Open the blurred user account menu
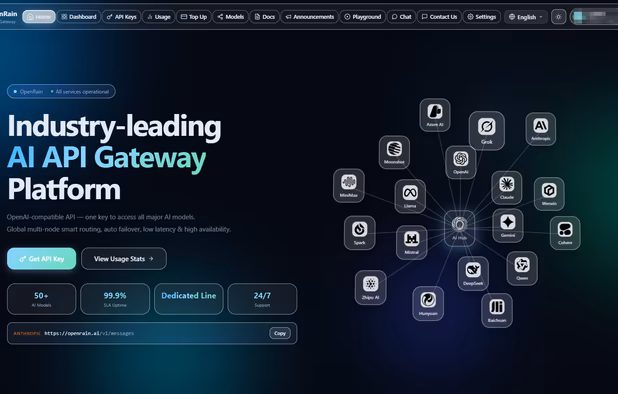Screen dimensions: 618x394 594,17
